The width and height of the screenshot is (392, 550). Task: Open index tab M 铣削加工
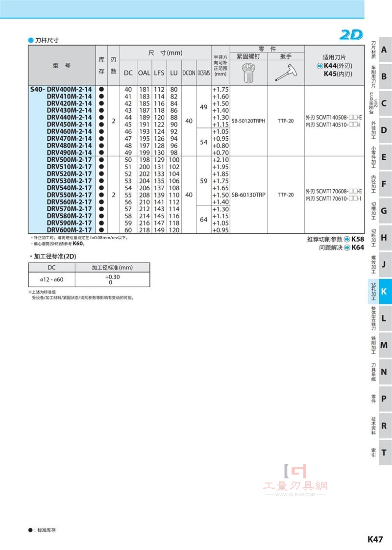click(381, 345)
